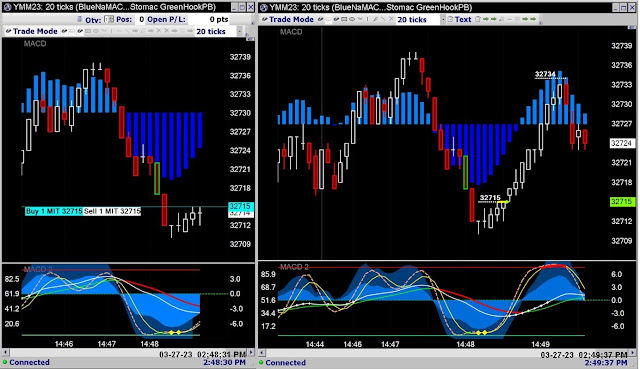This screenshot has height=369, width=640.
Task: Click the MACD label in left chart
Action: [35, 44]
